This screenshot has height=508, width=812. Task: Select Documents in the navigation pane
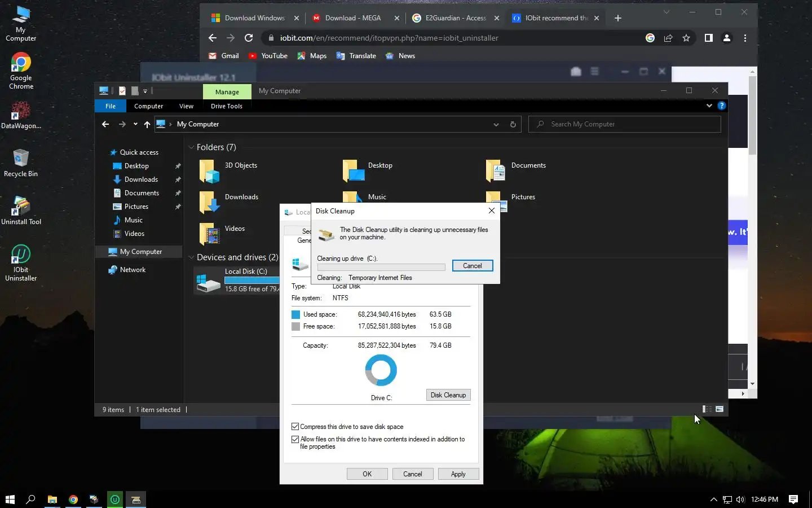point(142,193)
